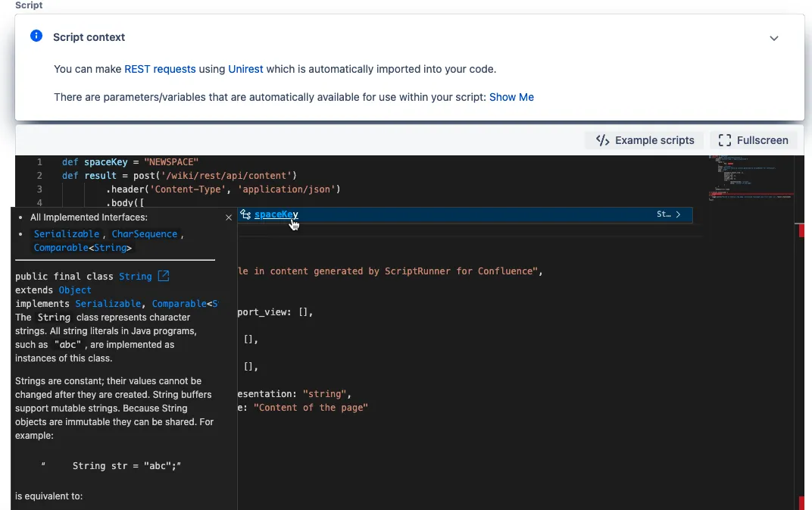Collapse the Script context panel chevron
The image size is (812, 510).
[x=773, y=39]
